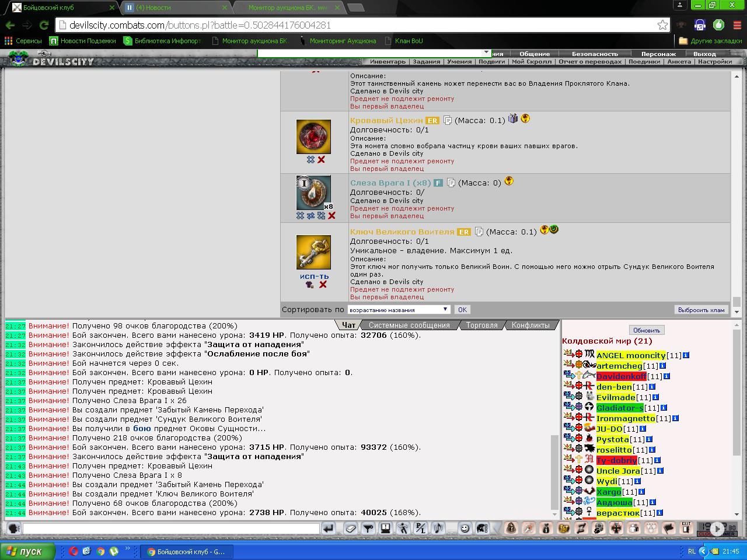Image resolution: width=747 pixels, height=560 pixels.
Task: Switch to Монитор аукциона БК browser tab
Action: (288, 8)
